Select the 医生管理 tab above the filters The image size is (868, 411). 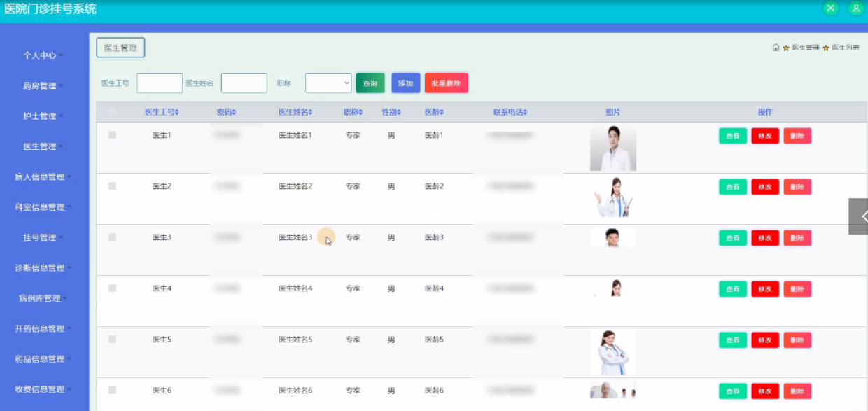click(x=120, y=48)
